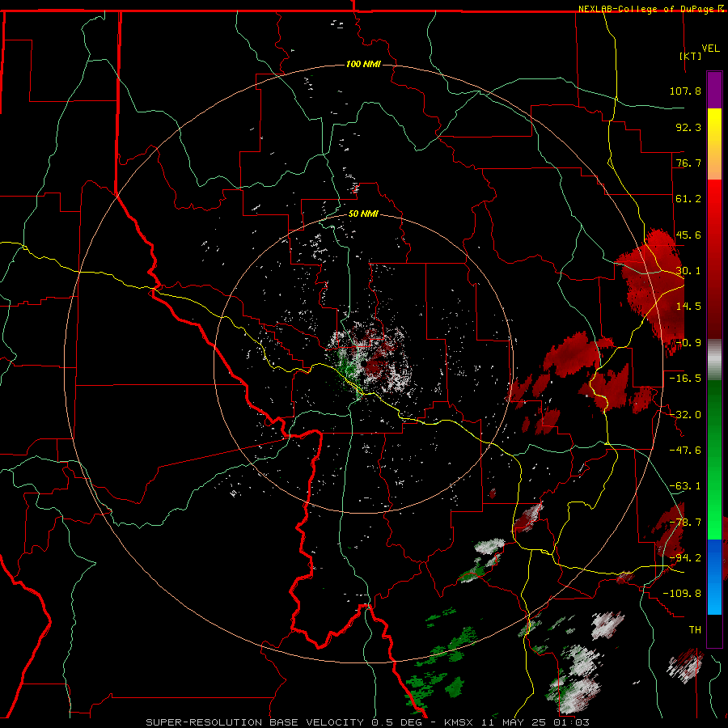The height and width of the screenshot is (728, 728).
Task: Click the -32.0 velocity scale value
Action: click(685, 415)
